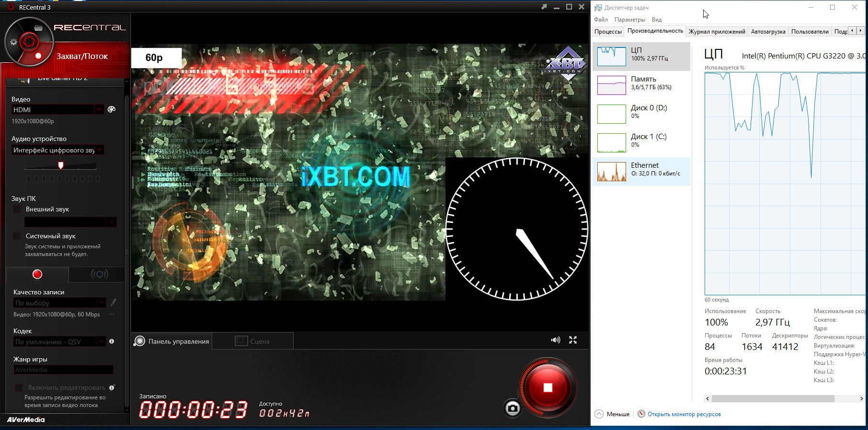Screen dimensions: 868x430
Task: Open Resource Monitor link
Action: pos(684,414)
